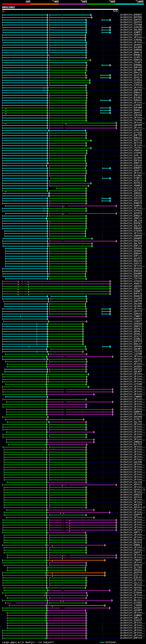Screen dimensions: 146x644
Task: Open the UniRef100_B9GRA7 hit label
Action: [131, 15]
